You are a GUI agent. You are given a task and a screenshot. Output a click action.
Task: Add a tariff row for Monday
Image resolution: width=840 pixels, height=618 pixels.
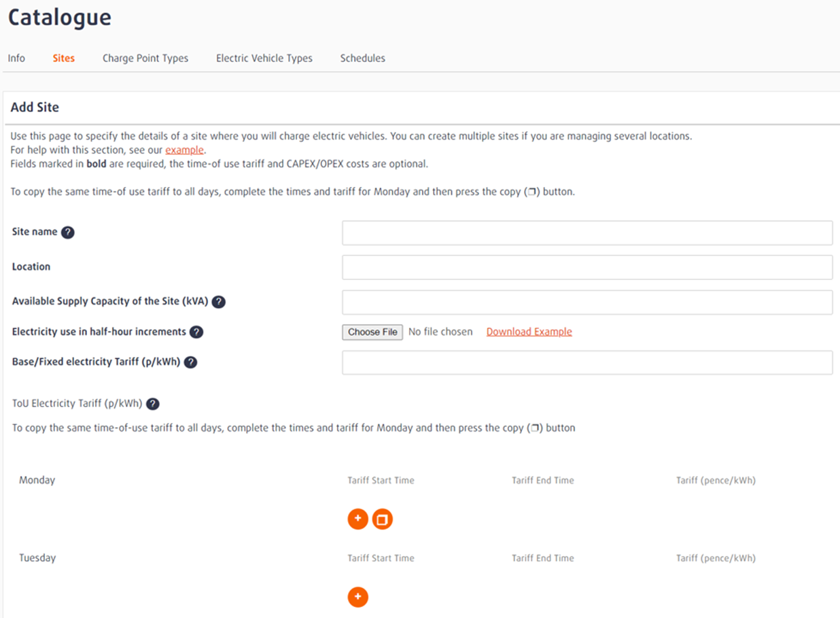click(357, 519)
